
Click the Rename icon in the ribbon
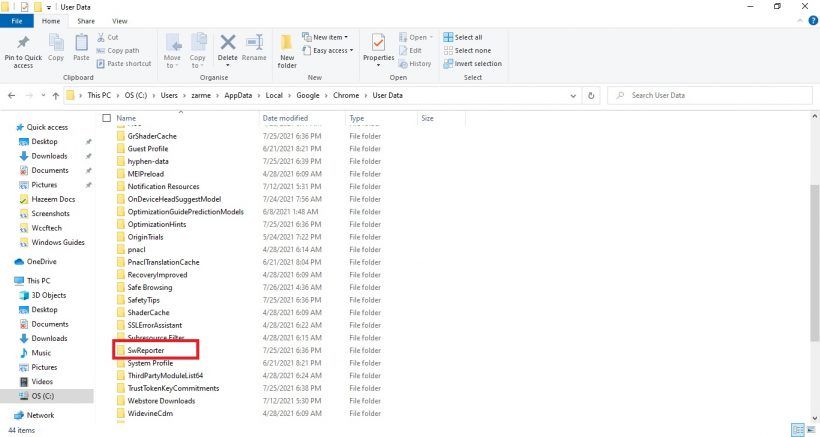pyautogui.click(x=254, y=44)
